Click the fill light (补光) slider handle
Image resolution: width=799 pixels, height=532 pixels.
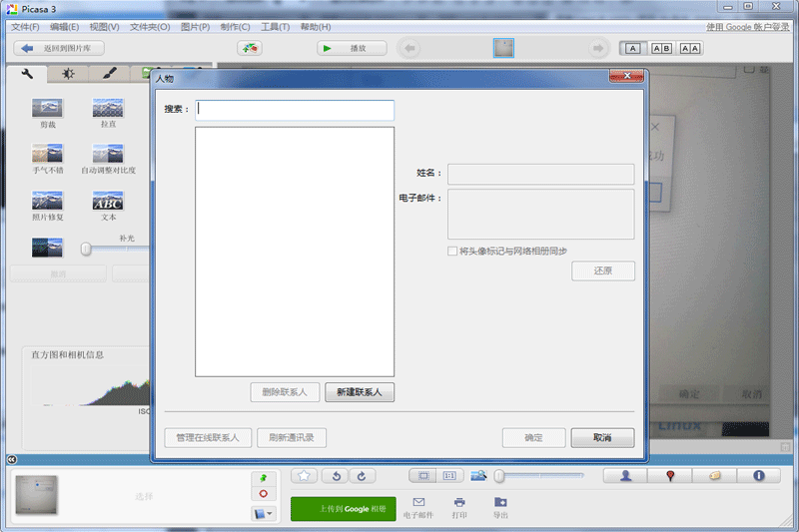pyautogui.click(x=86, y=249)
